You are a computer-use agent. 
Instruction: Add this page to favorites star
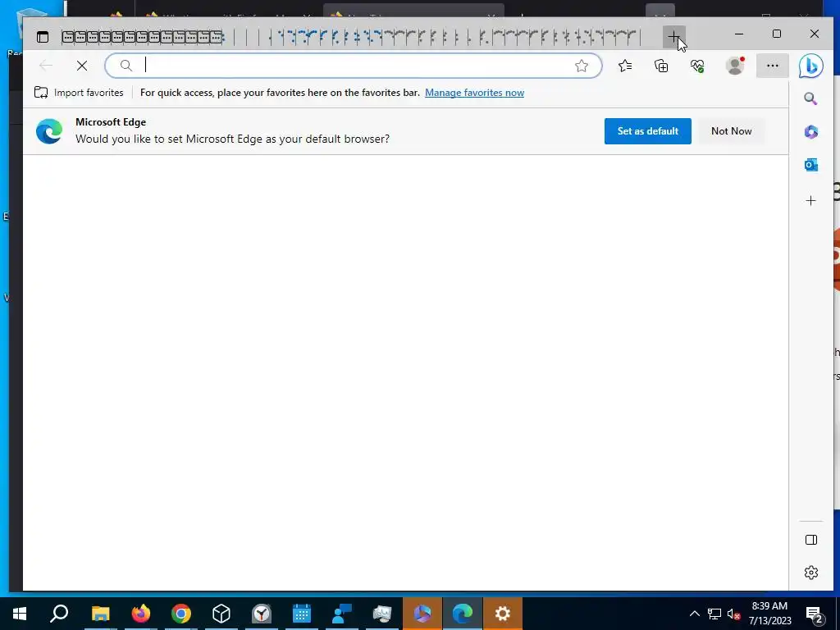(x=582, y=66)
